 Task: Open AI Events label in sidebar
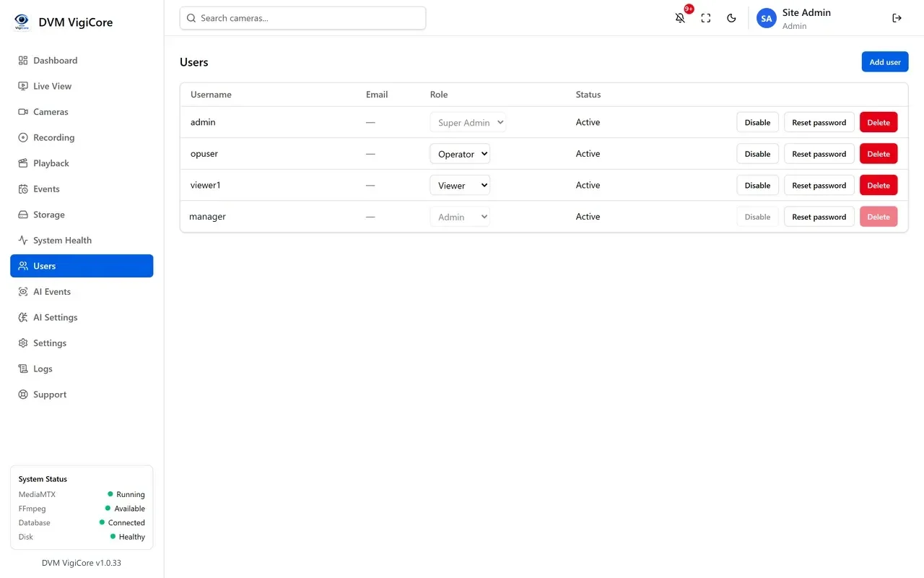pyautogui.click(x=52, y=292)
